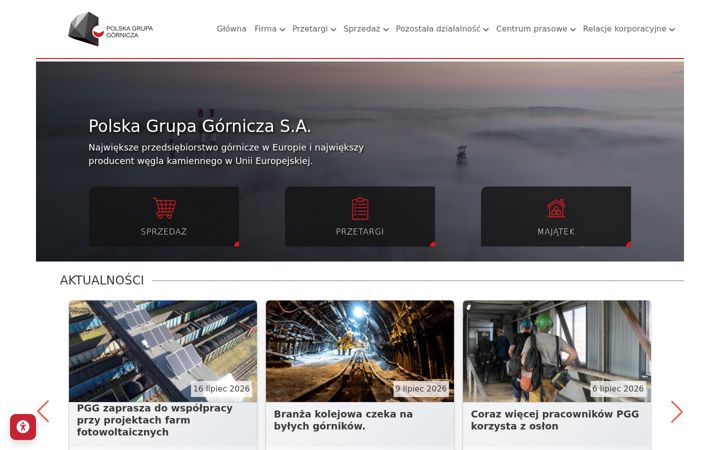Open article Coraz więcej pracowników PGG
Screen dimensions: 720x450
[555, 420]
